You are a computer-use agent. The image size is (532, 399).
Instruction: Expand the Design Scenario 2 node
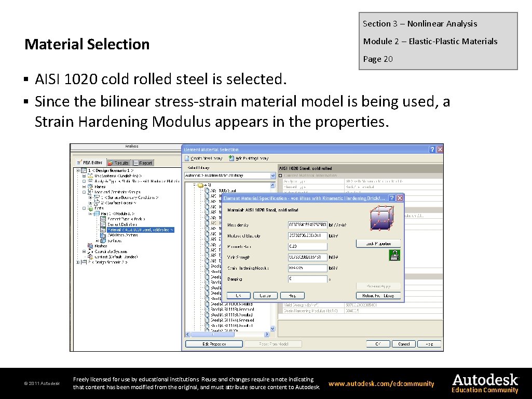click(78, 262)
